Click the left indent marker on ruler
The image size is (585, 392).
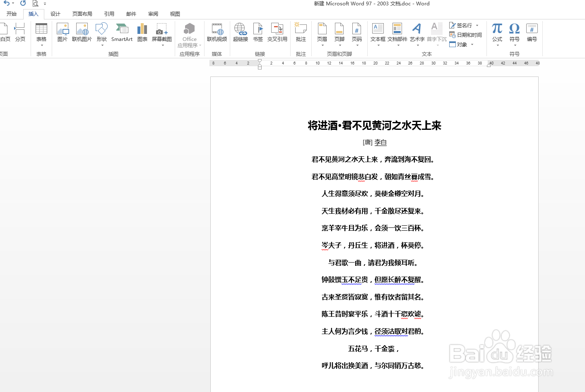pyautogui.click(x=260, y=67)
